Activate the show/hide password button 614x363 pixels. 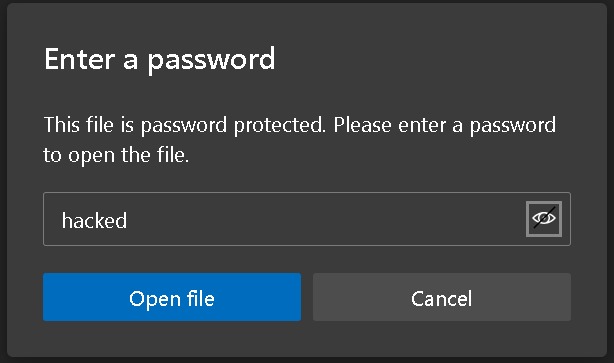coord(544,219)
